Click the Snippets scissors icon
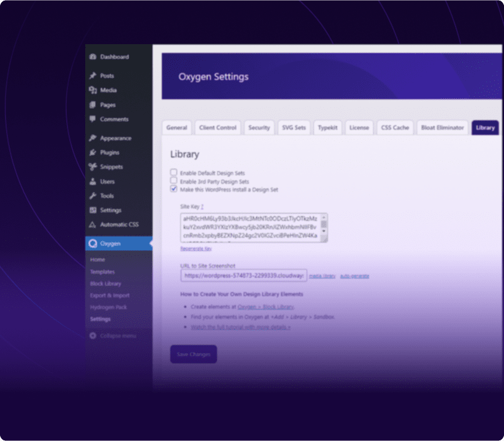 (93, 166)
